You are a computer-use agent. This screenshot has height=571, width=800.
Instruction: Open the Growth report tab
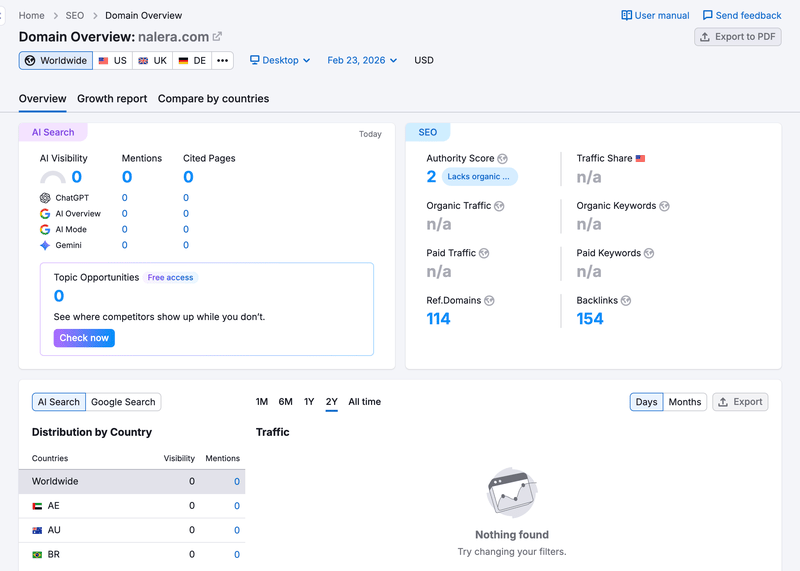click(112, 98)
